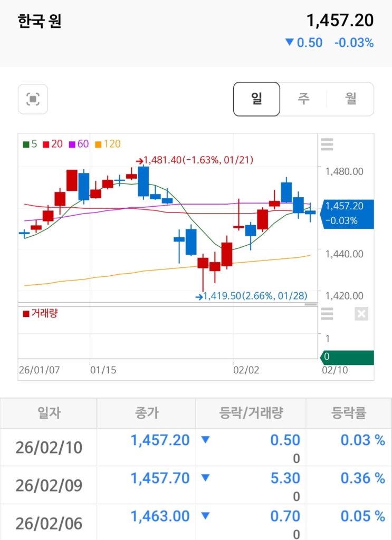Tap the fullscreen chart expand icon
Viewport: 392px width, 540px height.
[33, 99]
